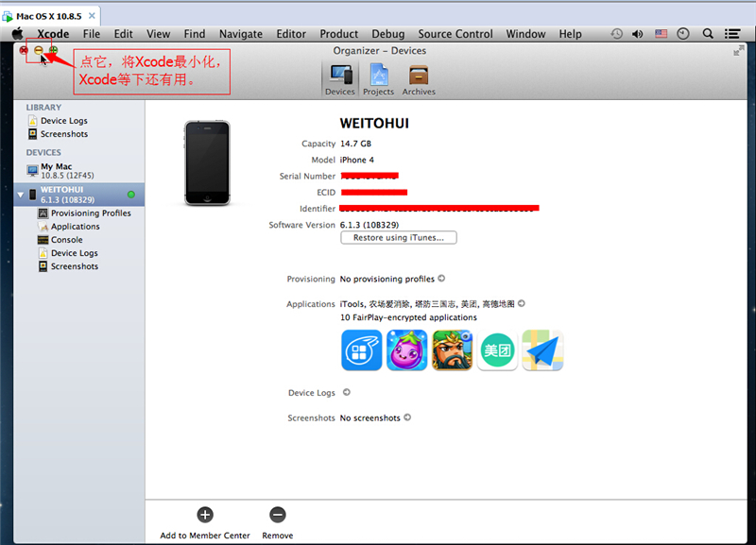Image resolution: width=756 pixels, height=545 pixels.
Task: Open the Source Control menu
Action: [x=455, y=34]
